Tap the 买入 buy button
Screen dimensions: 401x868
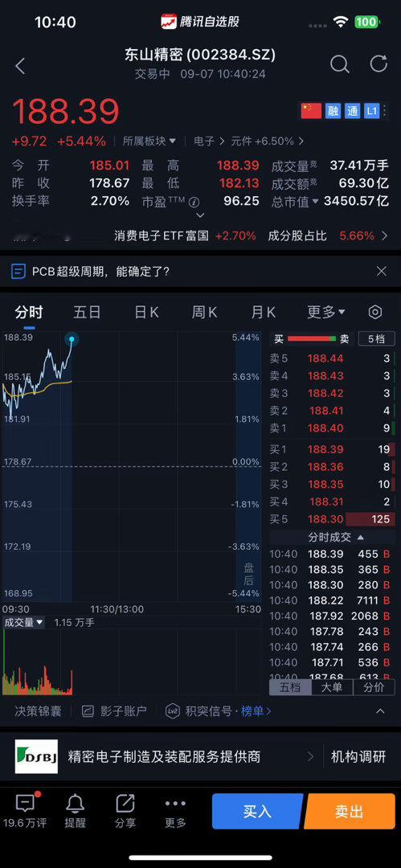click(257, 811)
